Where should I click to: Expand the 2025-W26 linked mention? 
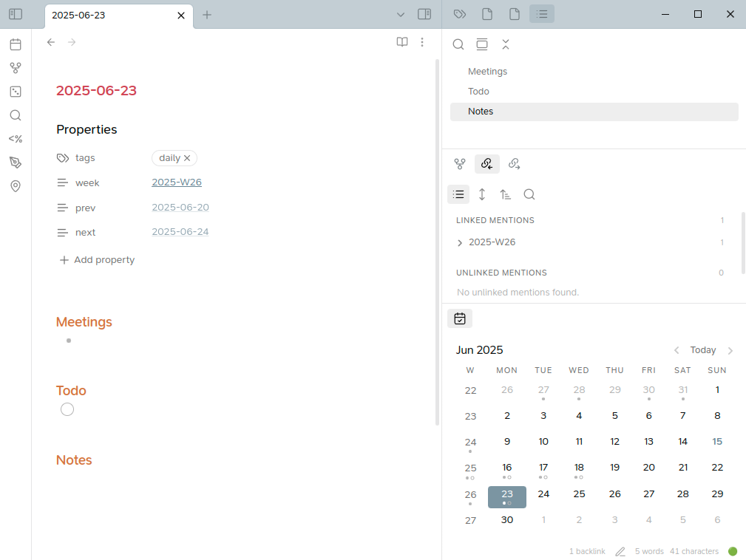460,243
